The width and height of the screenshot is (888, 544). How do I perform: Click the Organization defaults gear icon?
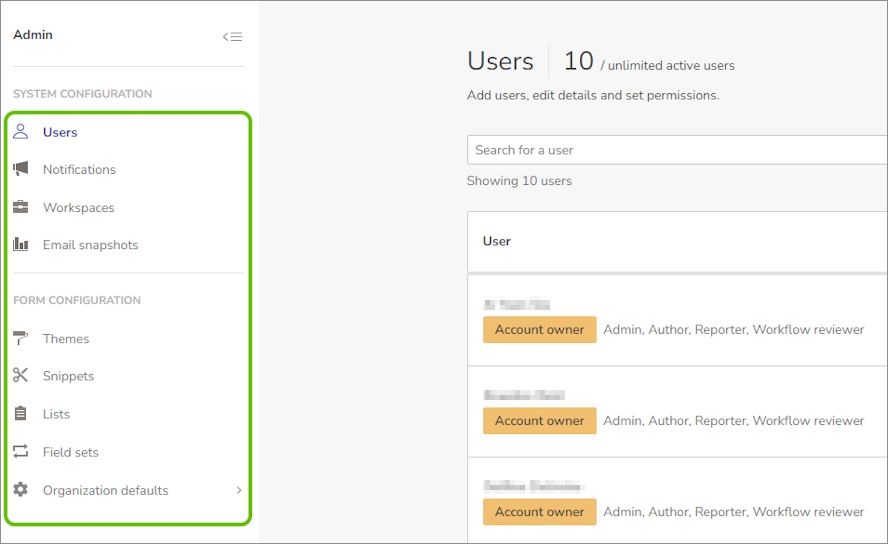[20, 490]
